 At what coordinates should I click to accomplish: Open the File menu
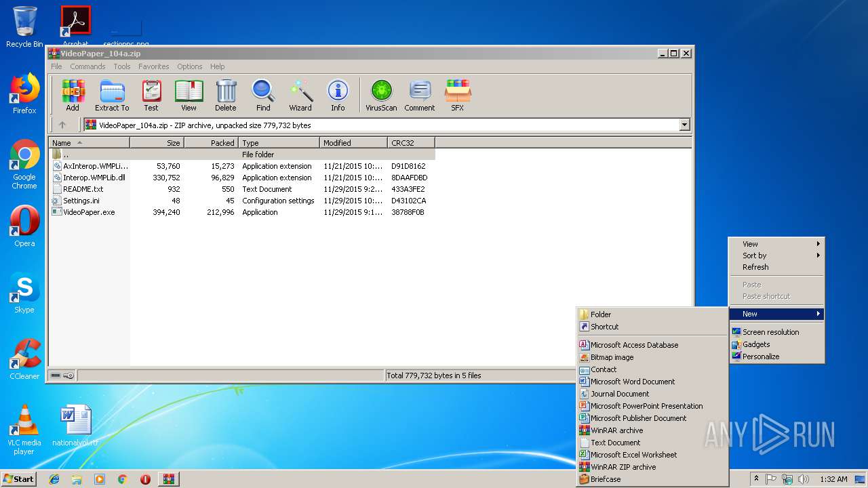click(56, 66)
